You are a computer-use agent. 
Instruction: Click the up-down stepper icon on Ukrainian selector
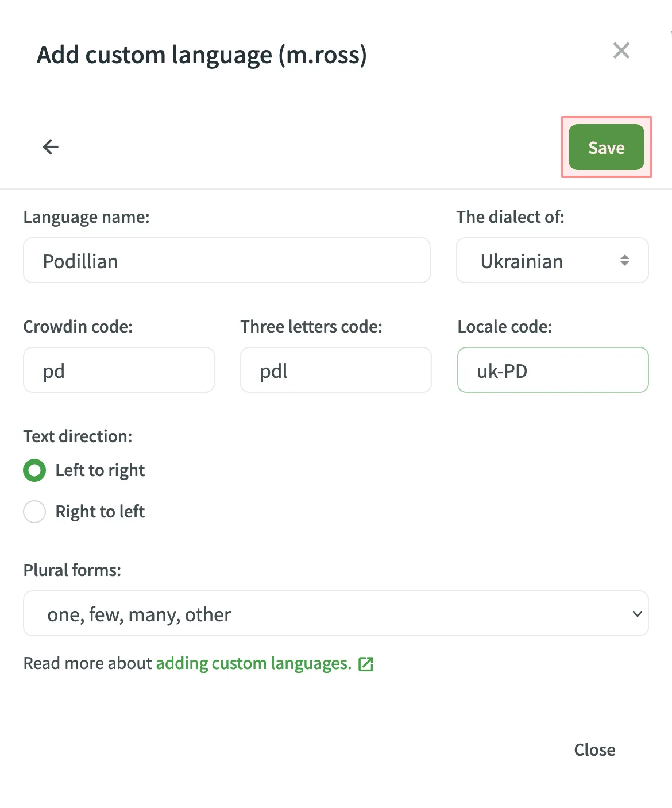point(625,261)
